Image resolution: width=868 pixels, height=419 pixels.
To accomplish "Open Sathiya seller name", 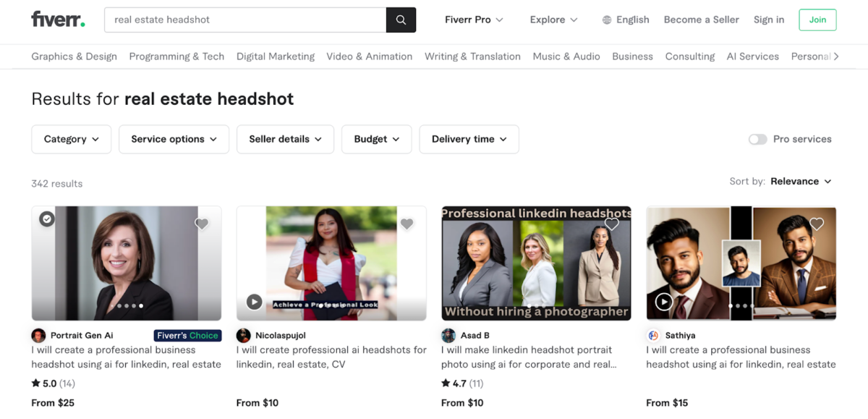I will (680, 336).
